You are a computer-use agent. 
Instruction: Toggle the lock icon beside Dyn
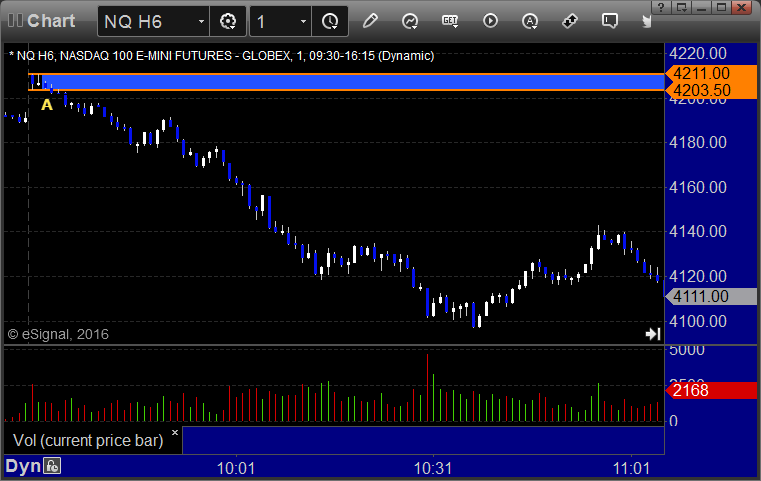[x=52, y=466]
